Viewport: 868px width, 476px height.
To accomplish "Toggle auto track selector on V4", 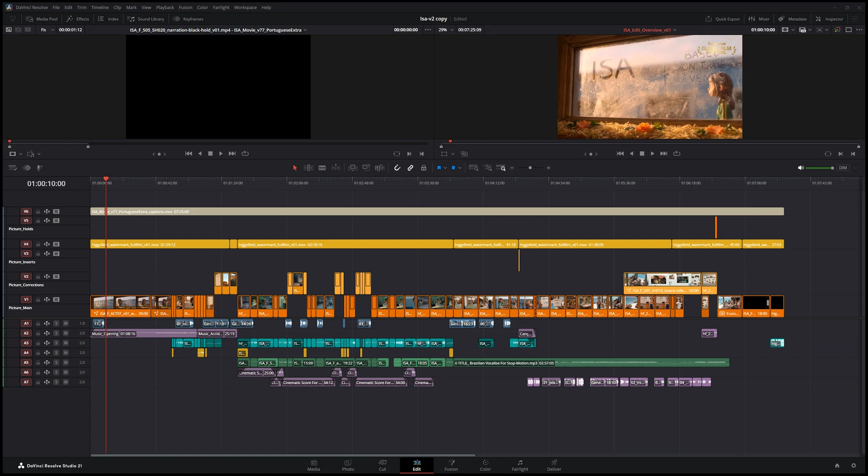I will [47, 244].
